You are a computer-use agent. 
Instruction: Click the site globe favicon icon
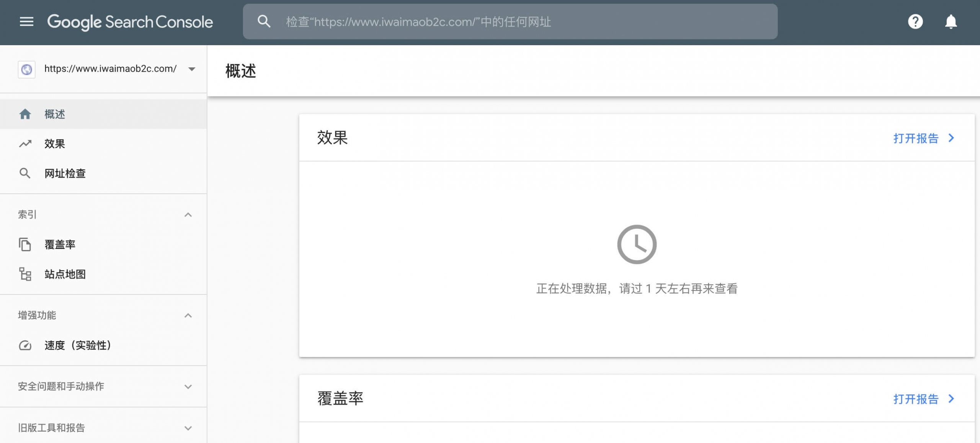click(x=26, y=69)
